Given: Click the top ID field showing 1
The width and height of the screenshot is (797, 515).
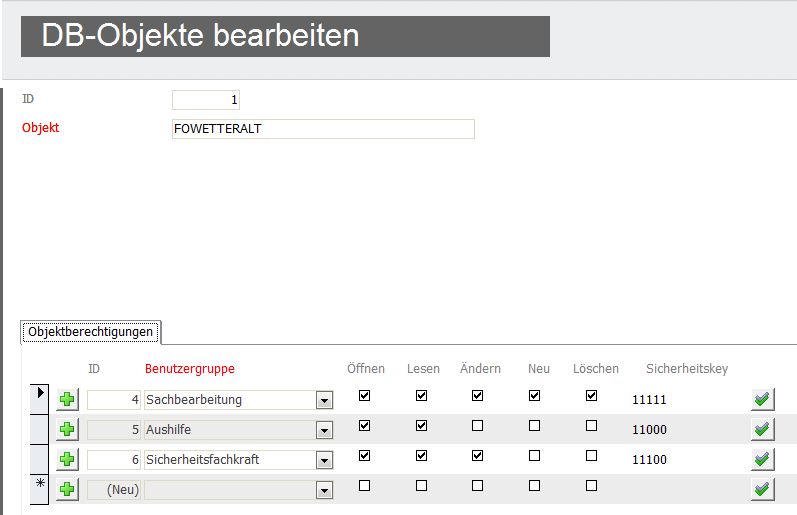Looking at the screenshot, I should (206, 100).
